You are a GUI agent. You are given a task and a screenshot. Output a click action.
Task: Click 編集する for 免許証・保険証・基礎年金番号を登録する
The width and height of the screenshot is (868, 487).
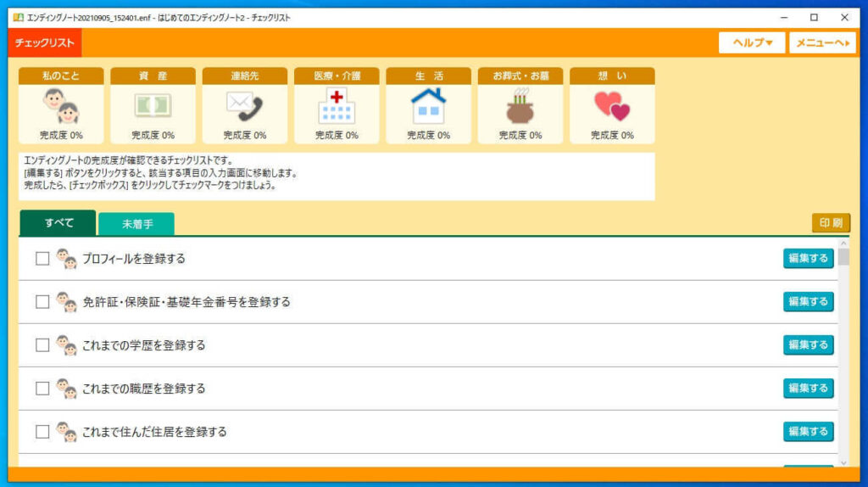808,301
